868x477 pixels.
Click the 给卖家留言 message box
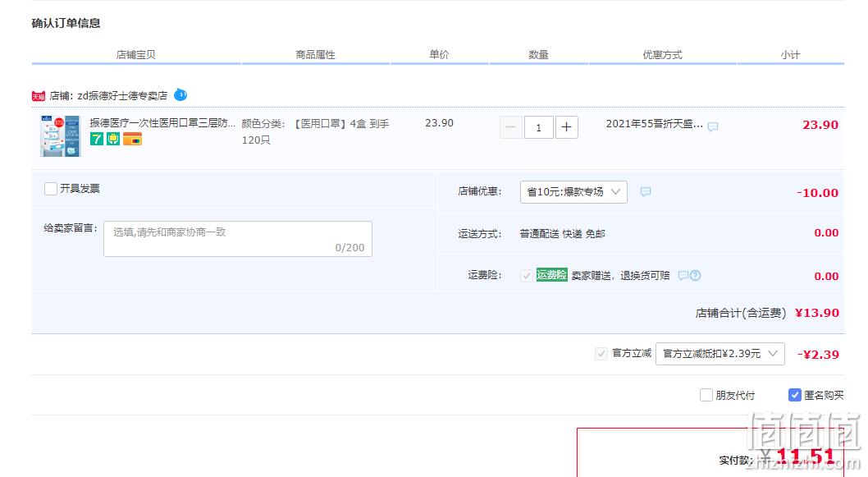click(x=237, y=239)
